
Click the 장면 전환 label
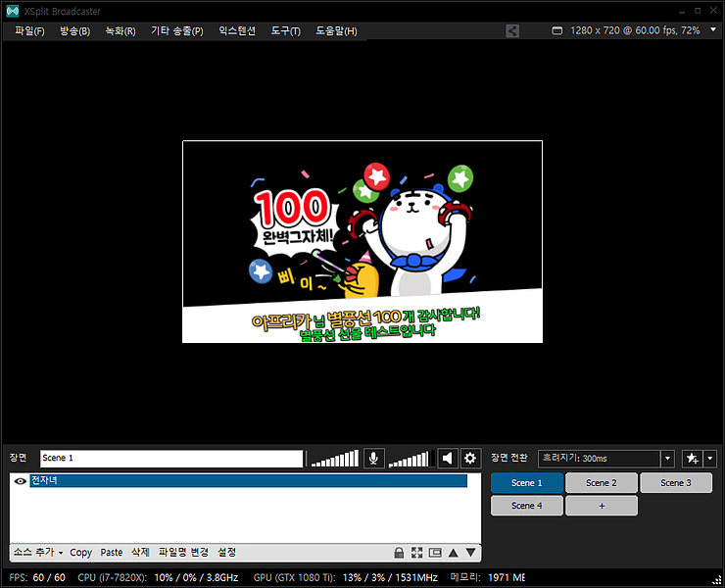[x=509, y=458]
